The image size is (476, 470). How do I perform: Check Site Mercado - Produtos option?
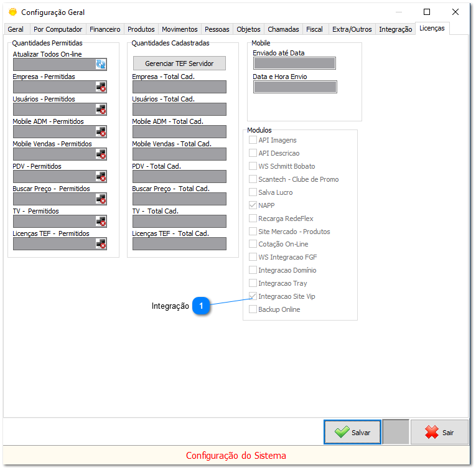pos(253,232)
